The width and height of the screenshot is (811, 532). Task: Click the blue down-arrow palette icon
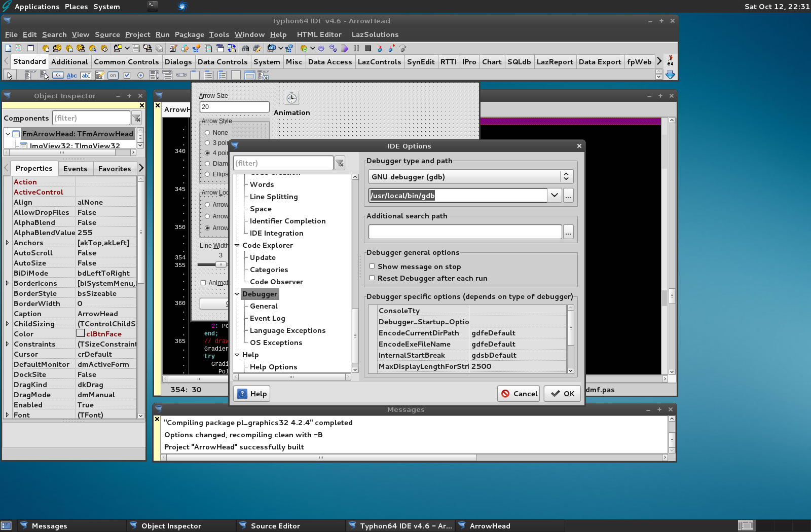[670, 74]
